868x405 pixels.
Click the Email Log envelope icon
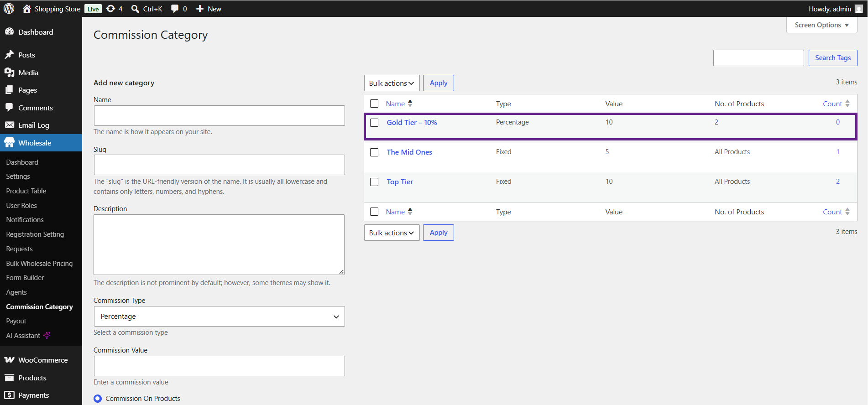(9, 125)
